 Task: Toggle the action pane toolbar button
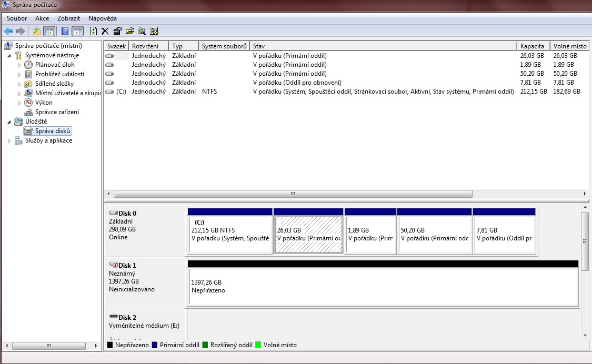[x=77, y=31]
